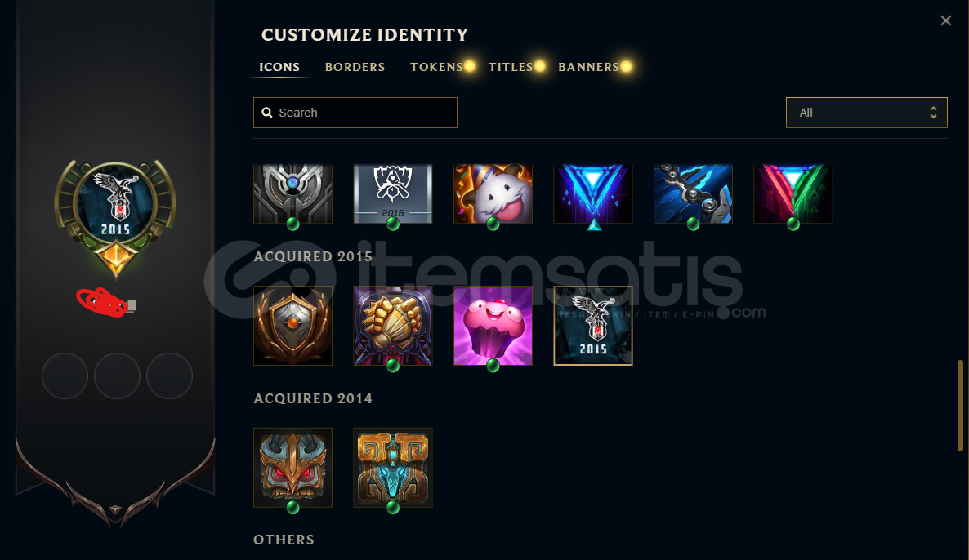Image resolution: width=969 pixels, height=560 pixels.
Task: Open the Banners tab
Action: pos(588,67)
